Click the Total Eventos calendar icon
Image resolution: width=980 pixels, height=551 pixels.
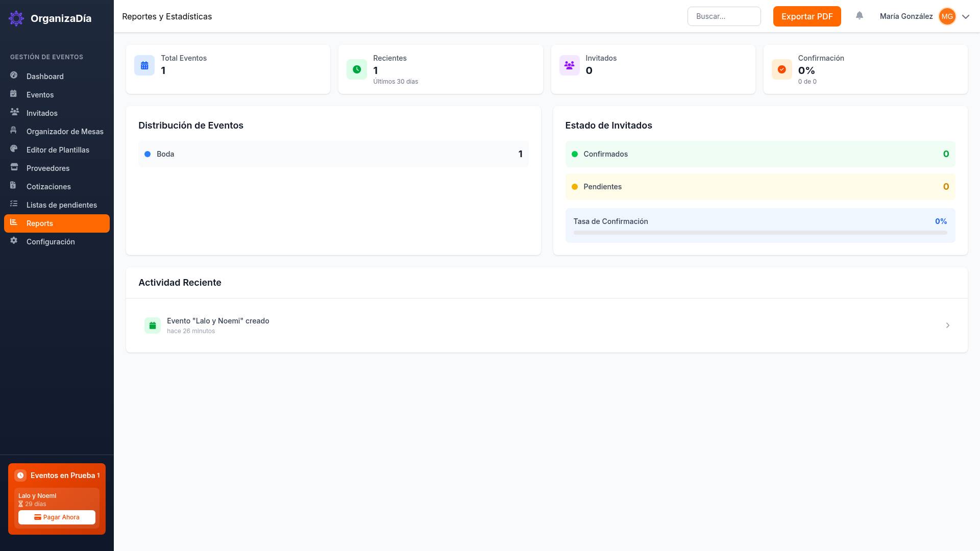tap(144, 66)
